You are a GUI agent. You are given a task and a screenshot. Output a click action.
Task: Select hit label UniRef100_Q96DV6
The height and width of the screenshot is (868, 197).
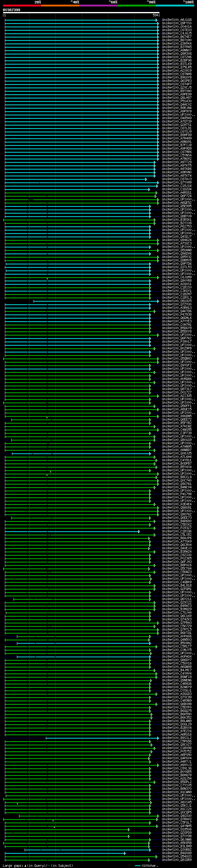[177, 253]
